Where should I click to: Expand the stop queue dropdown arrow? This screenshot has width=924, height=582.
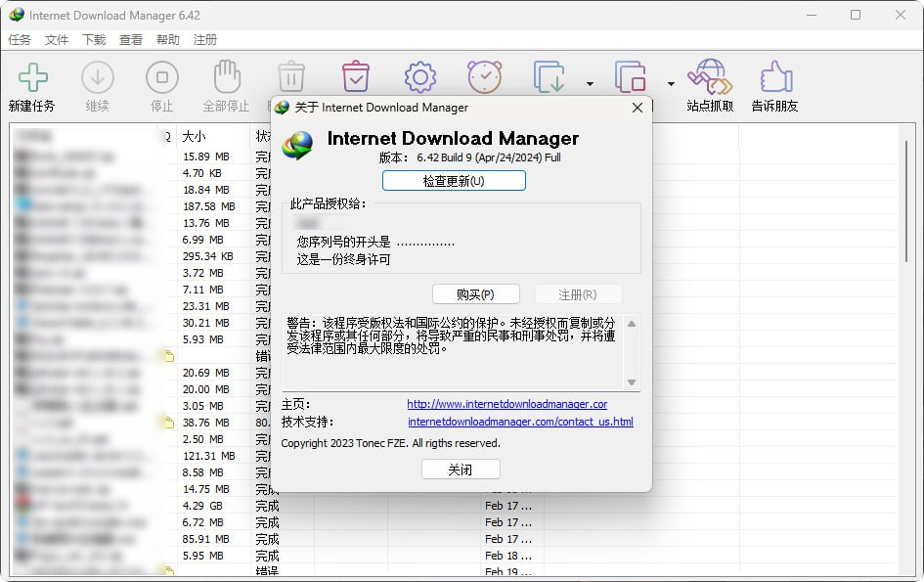(671, 84)
